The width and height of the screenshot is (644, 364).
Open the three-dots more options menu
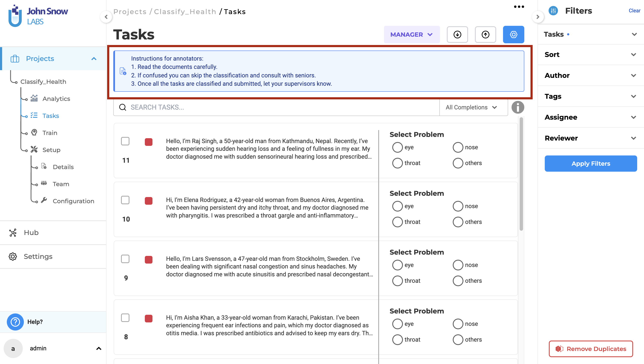click(519, 7)
